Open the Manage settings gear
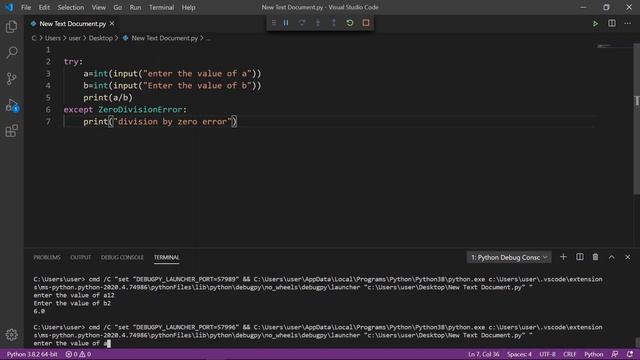Image resolution: width=640 pixels, height=360 pixels. pos(11,335)
